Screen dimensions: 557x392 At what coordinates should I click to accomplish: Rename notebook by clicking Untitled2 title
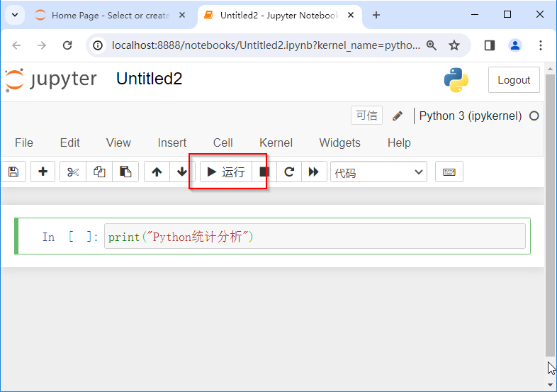(150, 79)
